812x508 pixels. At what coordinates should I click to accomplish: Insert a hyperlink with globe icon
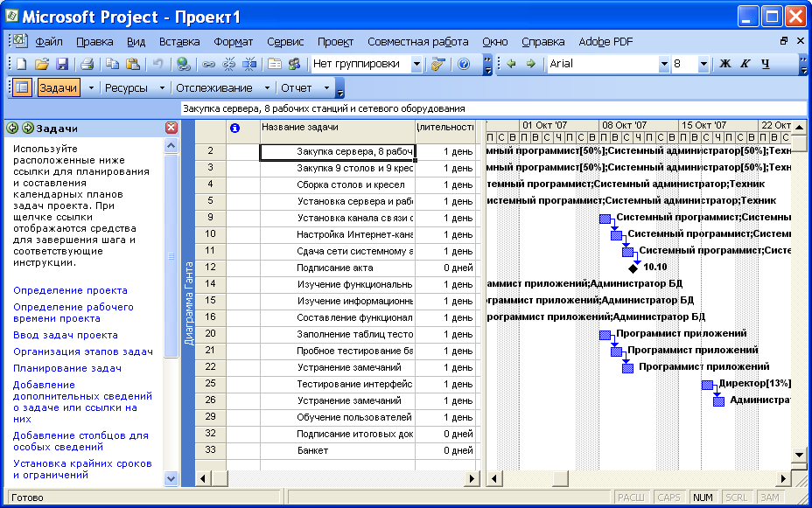point(183,64)
